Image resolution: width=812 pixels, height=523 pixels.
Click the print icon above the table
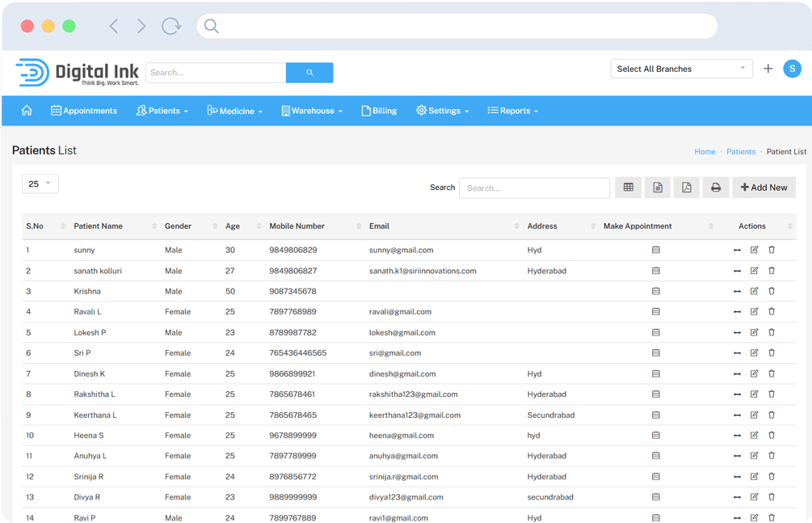[x=715, y=188]
